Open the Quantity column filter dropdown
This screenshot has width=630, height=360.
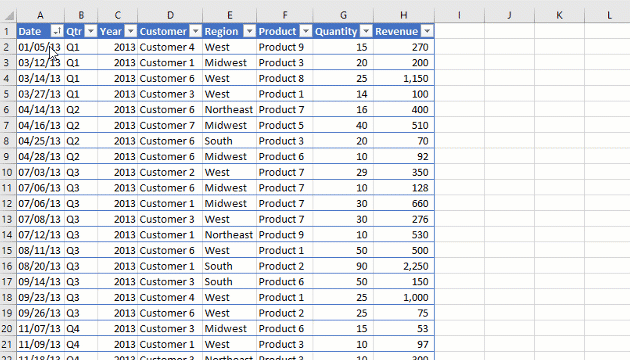pyautogui.click(x=366, y=31)
